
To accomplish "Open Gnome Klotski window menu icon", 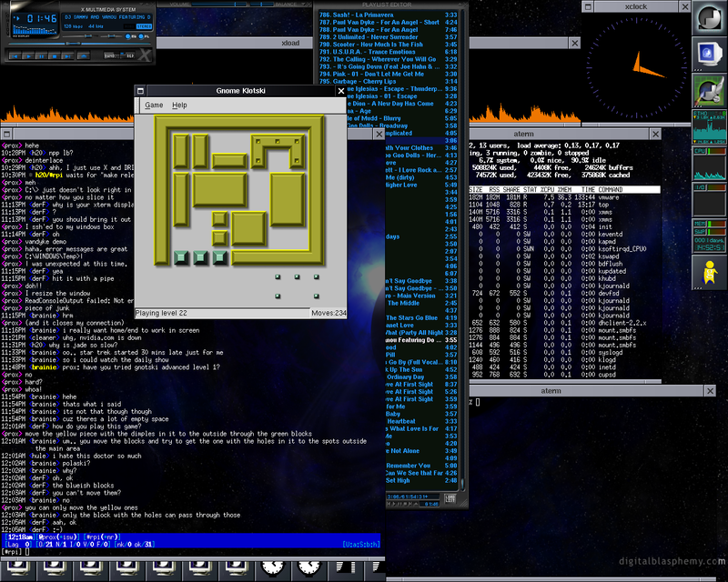I will pos(141,91).
